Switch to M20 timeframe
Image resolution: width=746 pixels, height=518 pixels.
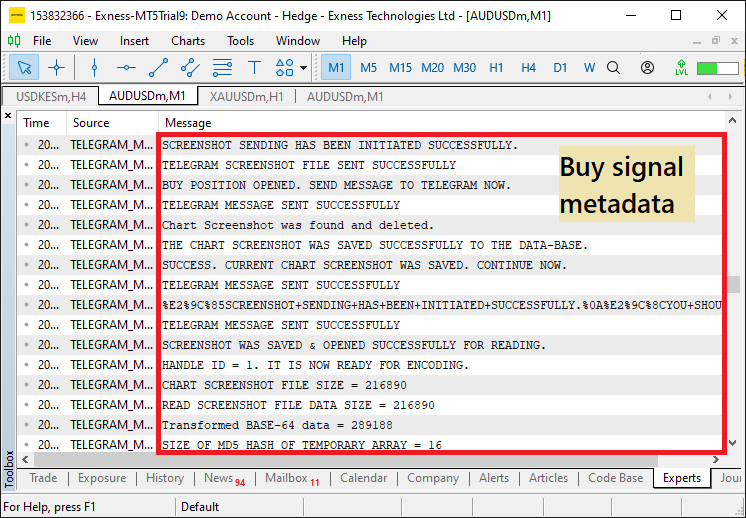click(432, 68)
